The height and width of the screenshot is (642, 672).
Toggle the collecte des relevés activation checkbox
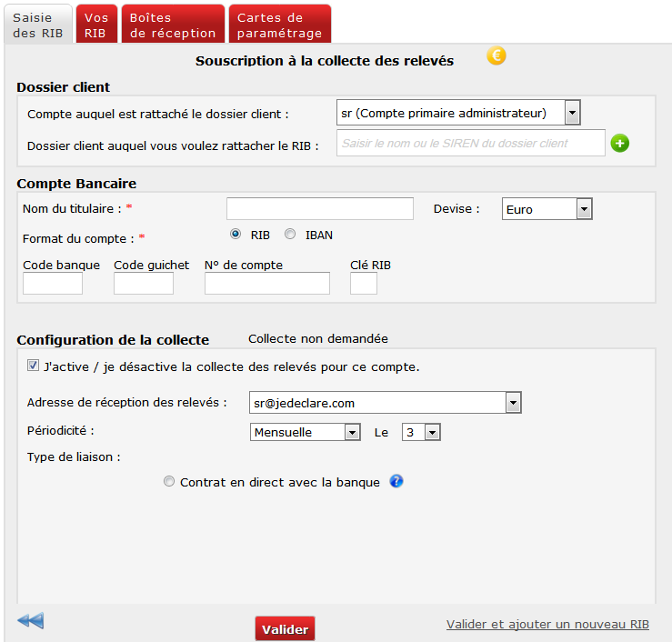(33, 366)
